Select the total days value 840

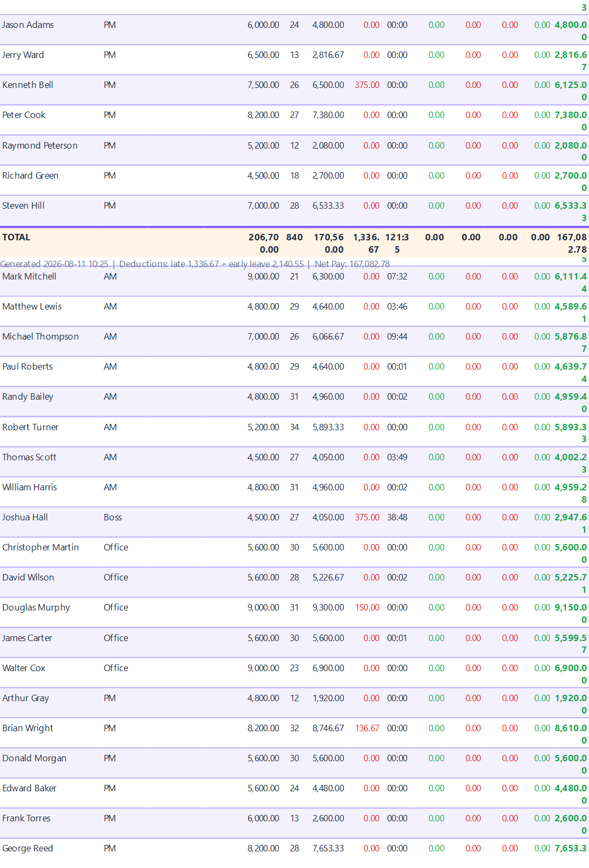(x=294, y=237)
